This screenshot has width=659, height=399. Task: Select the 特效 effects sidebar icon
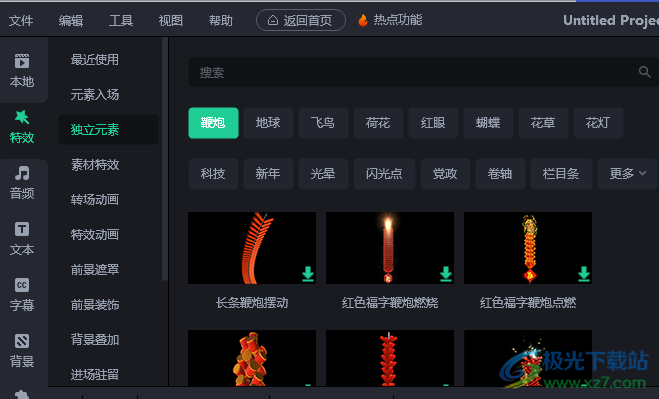tap(22, 127)
